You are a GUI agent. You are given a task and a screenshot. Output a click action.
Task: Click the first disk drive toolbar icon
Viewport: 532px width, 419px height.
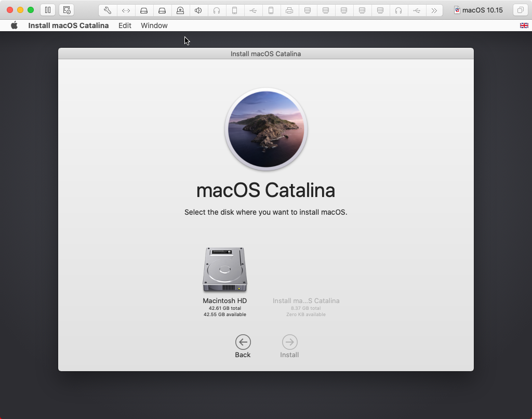pos(144,10)
